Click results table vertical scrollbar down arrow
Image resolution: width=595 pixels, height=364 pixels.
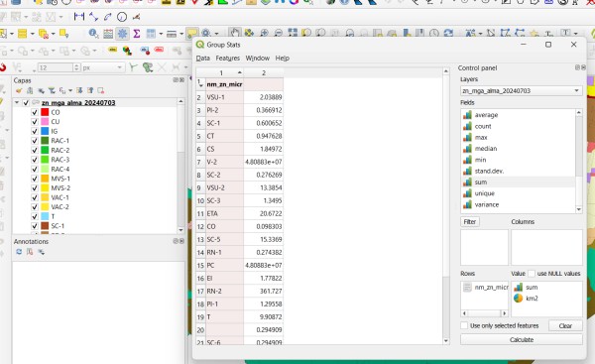coord(446,341)
